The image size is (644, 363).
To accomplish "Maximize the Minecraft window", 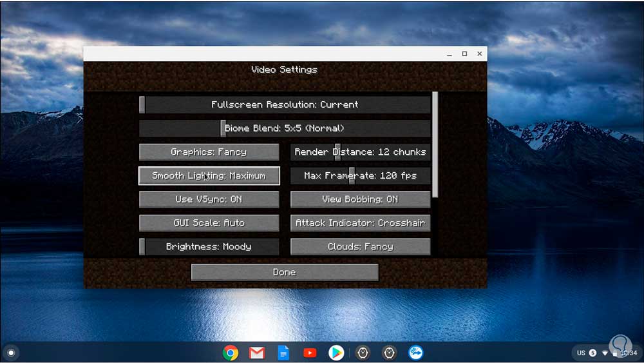I will pyautogui.click(x=464, y=54).
